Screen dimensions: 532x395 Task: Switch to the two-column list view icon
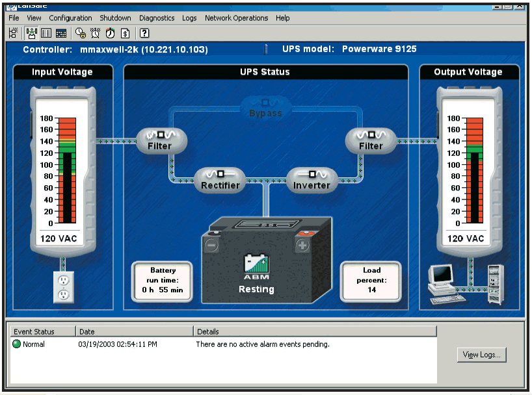[x=46, y=33]
